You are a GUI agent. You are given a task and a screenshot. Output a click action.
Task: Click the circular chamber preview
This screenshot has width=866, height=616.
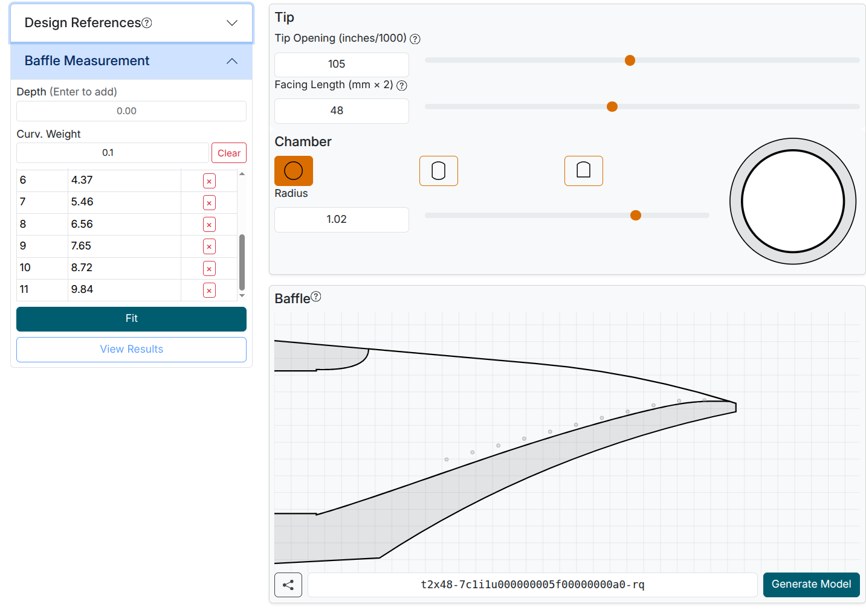(793, 201)
